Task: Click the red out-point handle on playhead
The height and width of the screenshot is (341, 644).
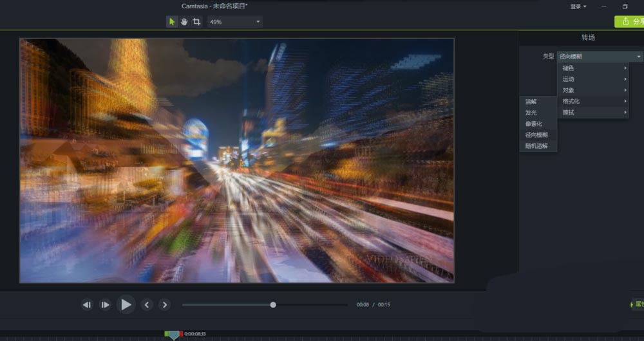Action: 181,334
